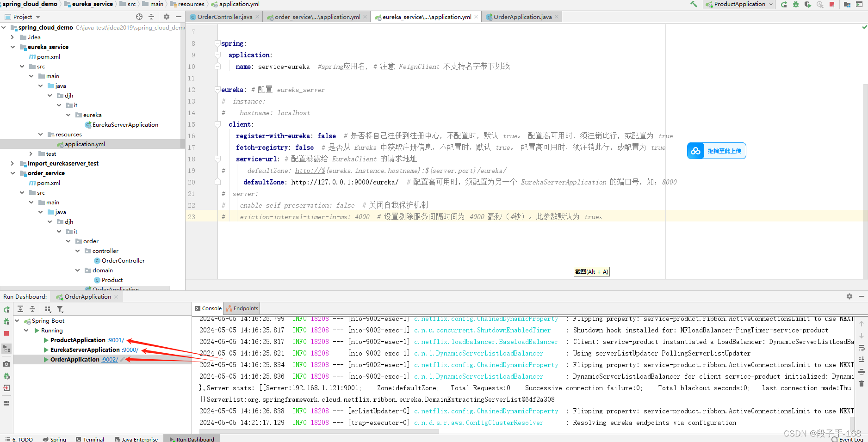Collapse all in Project panel header
The image size is (868, 442).
click(151, 17)
